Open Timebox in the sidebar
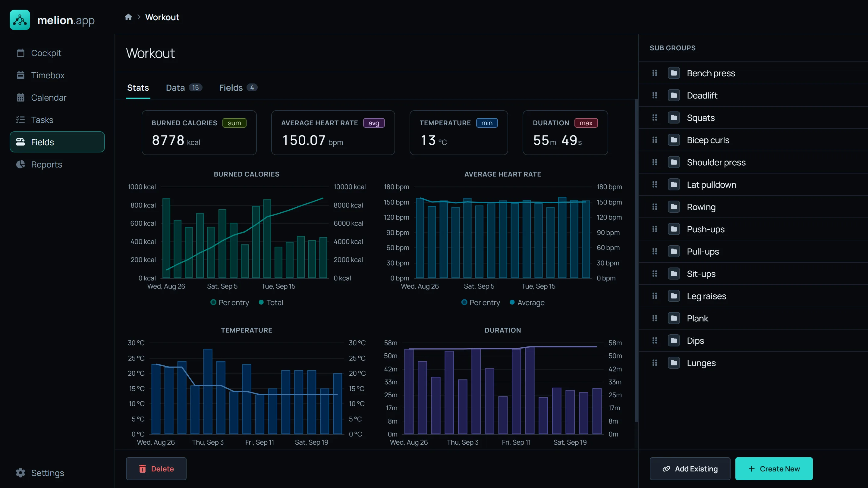The height and width of the screenshot is (488, 868). coord(57,75)
